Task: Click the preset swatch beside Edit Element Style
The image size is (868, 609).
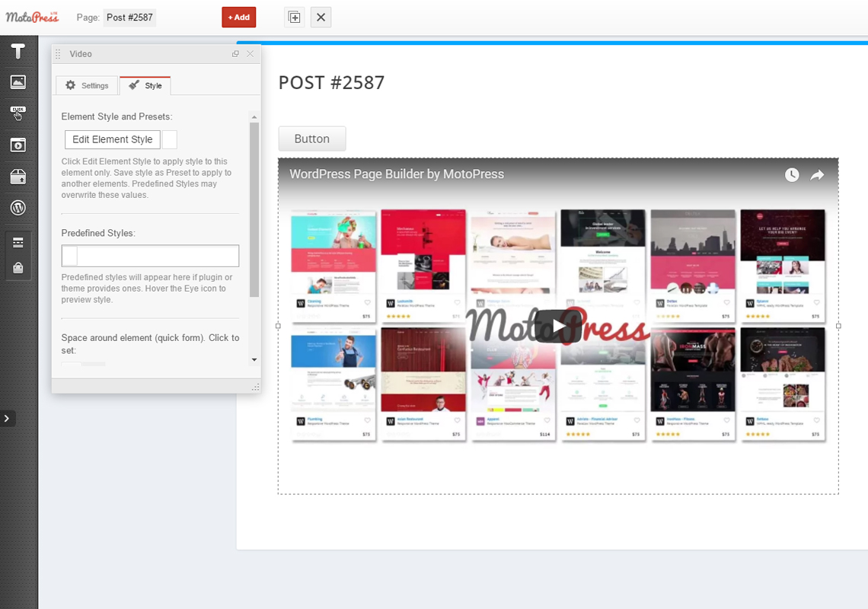Action: pyautogui.click(x=169, y=139)
